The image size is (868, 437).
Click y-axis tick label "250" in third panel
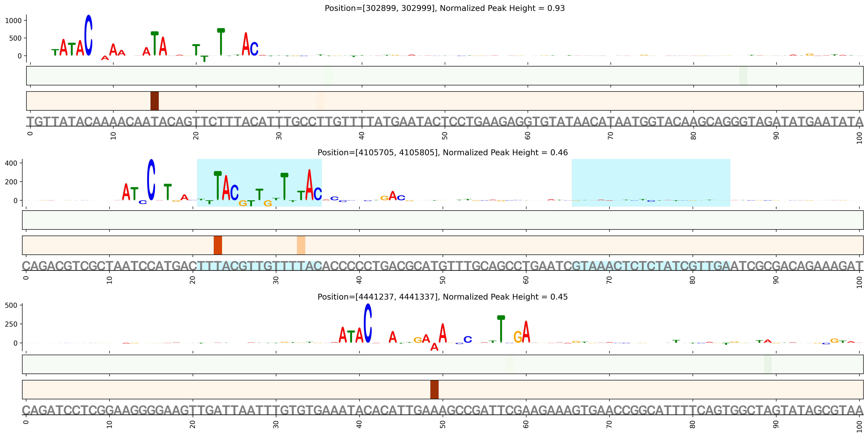(x=11, y=324)
